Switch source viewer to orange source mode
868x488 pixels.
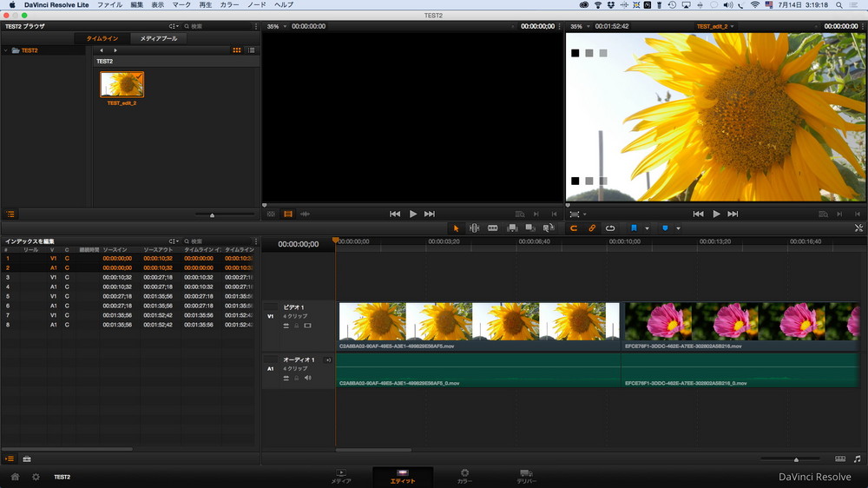[x=288, y=214]
